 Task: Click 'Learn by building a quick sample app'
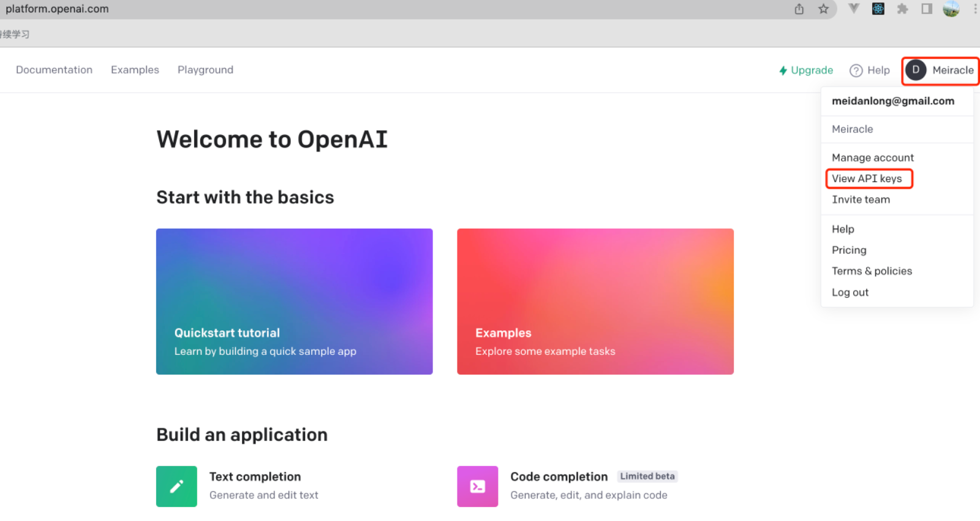pos(265,351)
